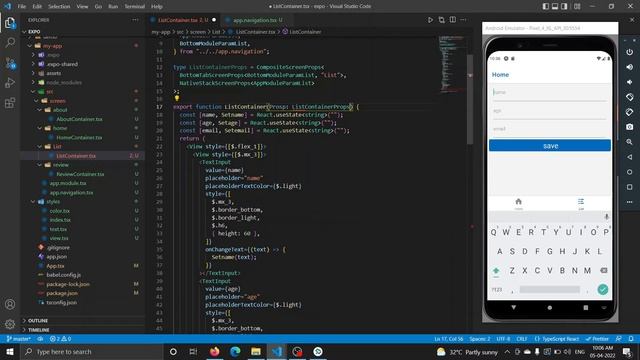
Task: Toggle the secondary sidebar layout button
Action: click(564, 7)
